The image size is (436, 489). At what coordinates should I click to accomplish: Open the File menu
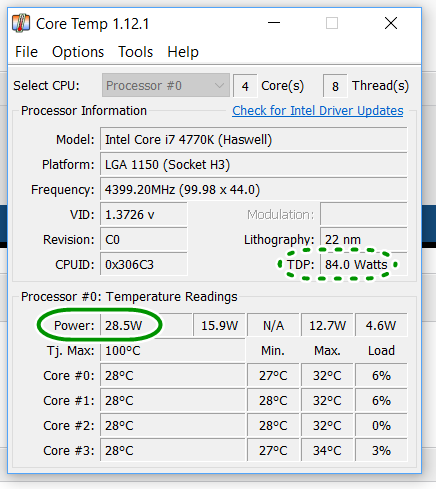pos(26,52)
